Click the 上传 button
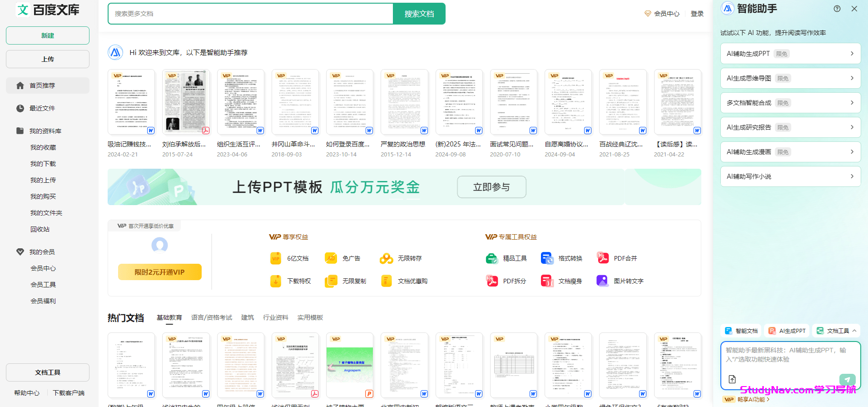 coord(48,59)
